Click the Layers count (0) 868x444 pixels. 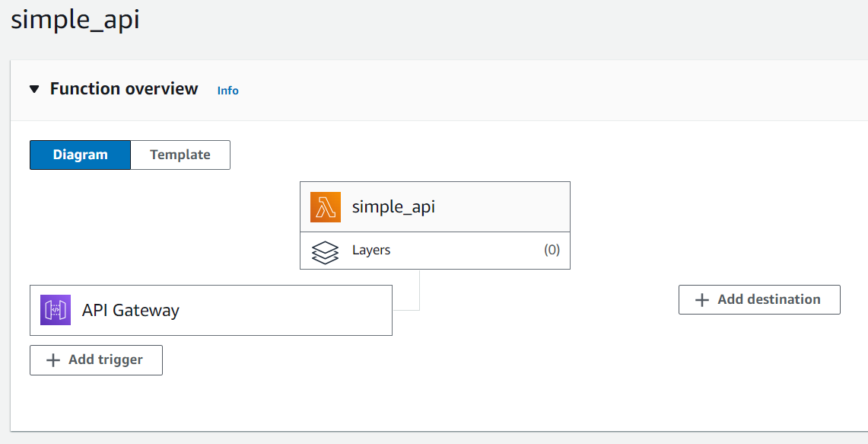point(552,250)
